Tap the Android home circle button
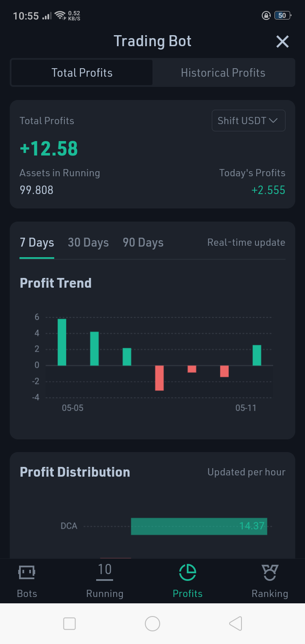Image resolution: width=305 pixels, height=644 pixels. [x=152, y=624]
